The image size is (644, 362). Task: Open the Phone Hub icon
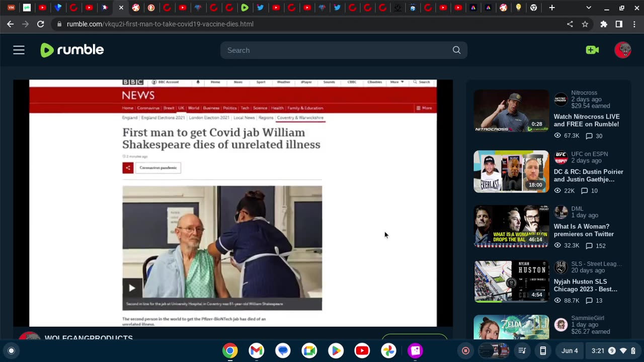[543, 350]
